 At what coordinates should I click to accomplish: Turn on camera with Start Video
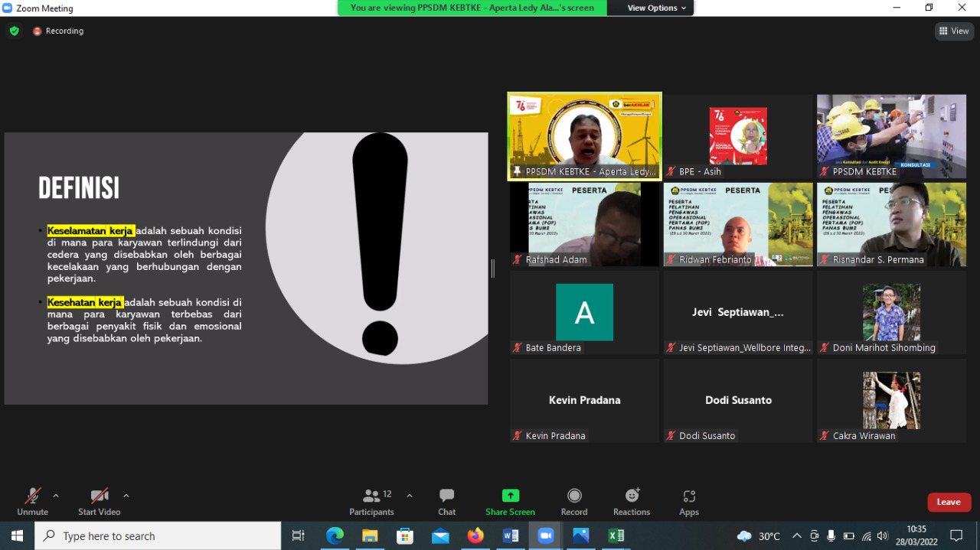point(99,502)
